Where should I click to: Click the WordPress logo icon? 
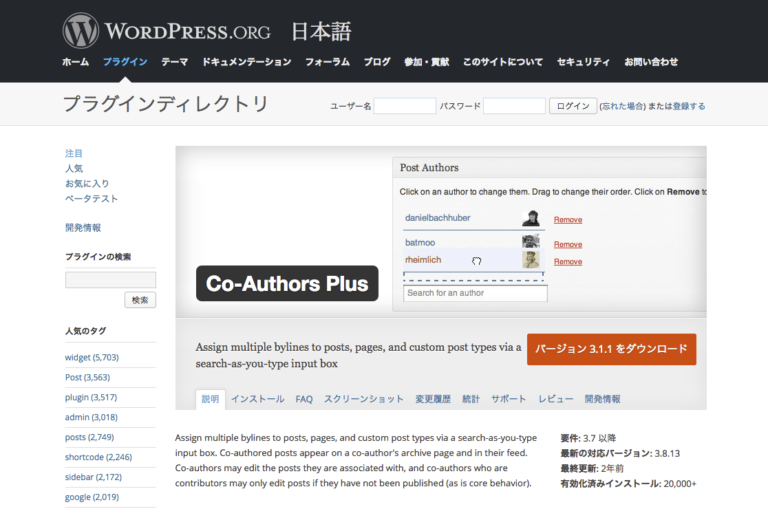(x=81, y=31)
